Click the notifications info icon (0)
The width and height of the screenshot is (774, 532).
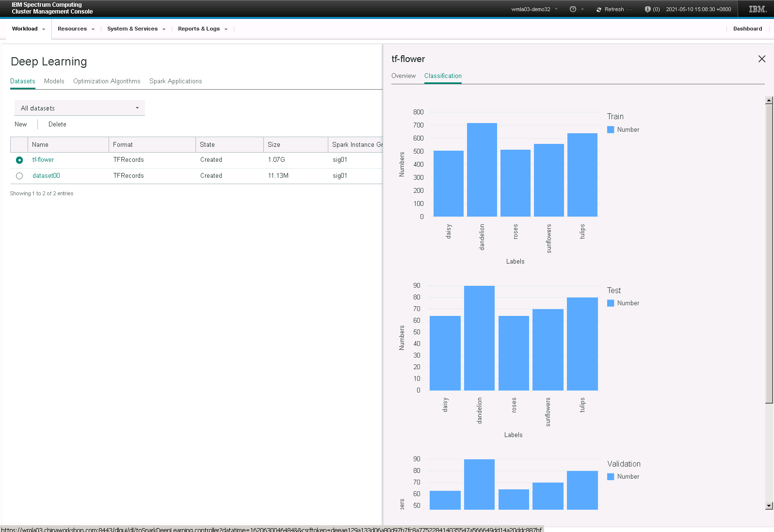coord(647,9)
